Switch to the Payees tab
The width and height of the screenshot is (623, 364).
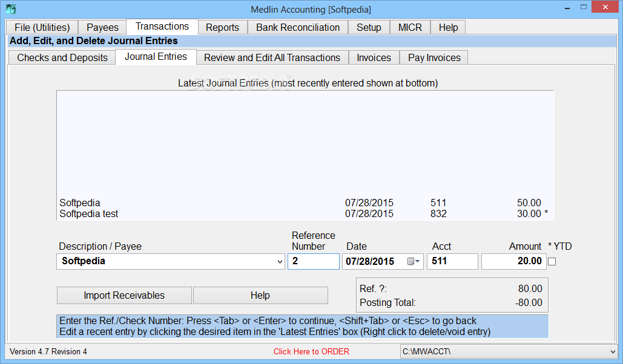pos(102,27)
